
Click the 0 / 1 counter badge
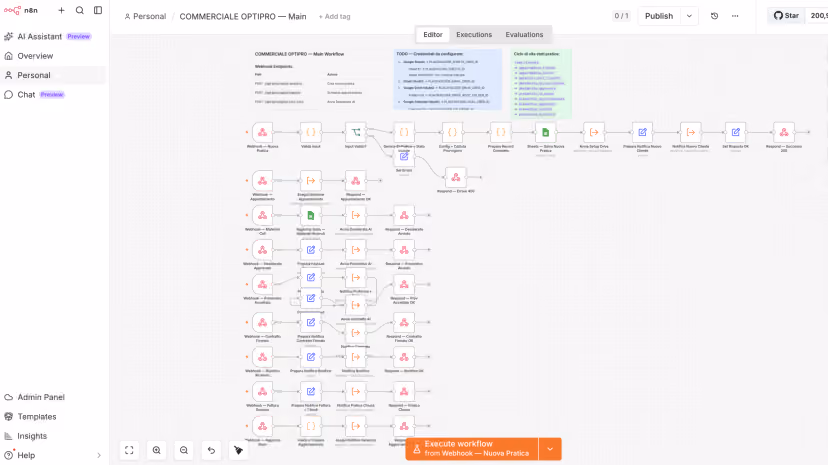(x=621, y=16)
